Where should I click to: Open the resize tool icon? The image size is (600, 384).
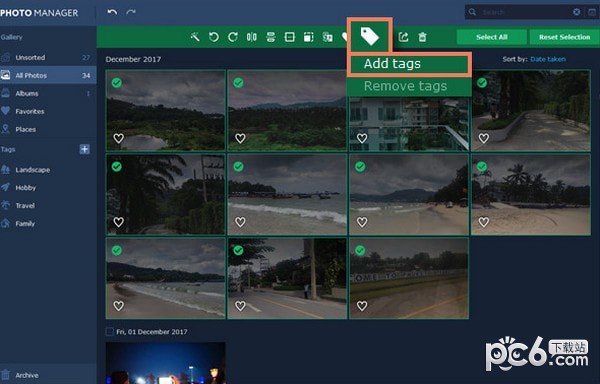(308, 37)
